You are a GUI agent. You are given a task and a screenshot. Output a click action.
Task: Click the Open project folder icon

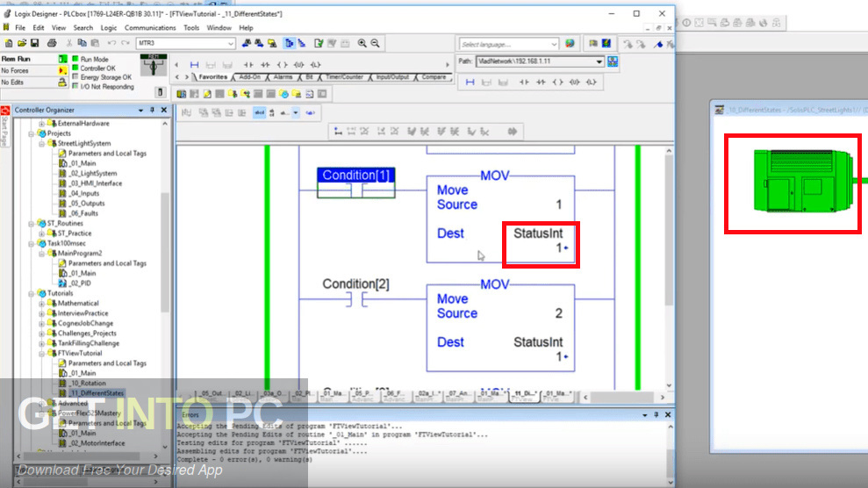coord(22,43)
